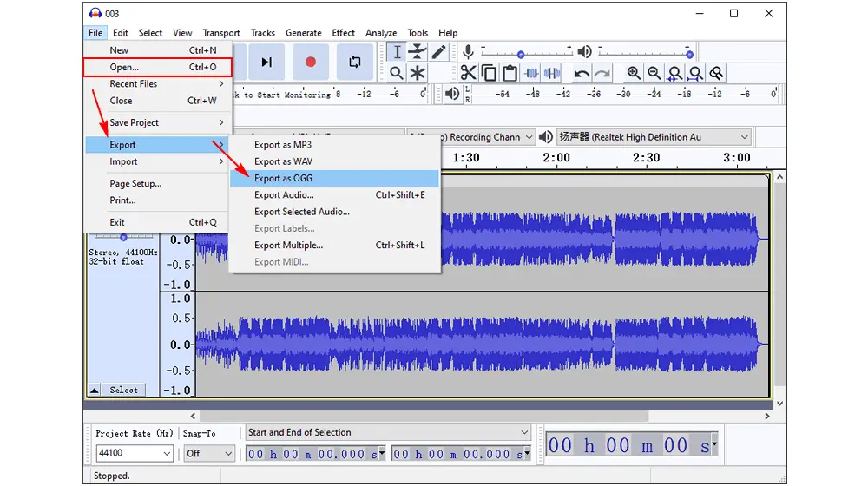Image resolution: width=868 pixels, height=486 pixels.
Task: Toggle the Loop playback button
Action: [355, 62]
